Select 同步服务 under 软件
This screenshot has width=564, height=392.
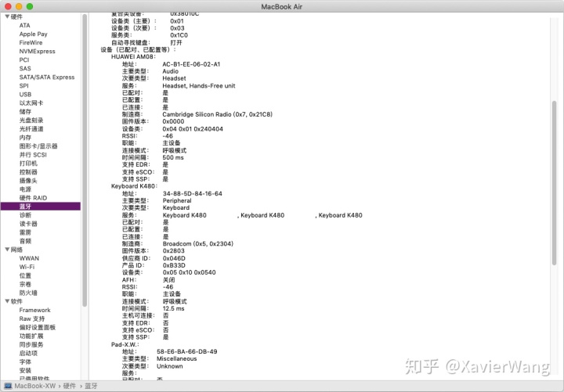[31, 344]
